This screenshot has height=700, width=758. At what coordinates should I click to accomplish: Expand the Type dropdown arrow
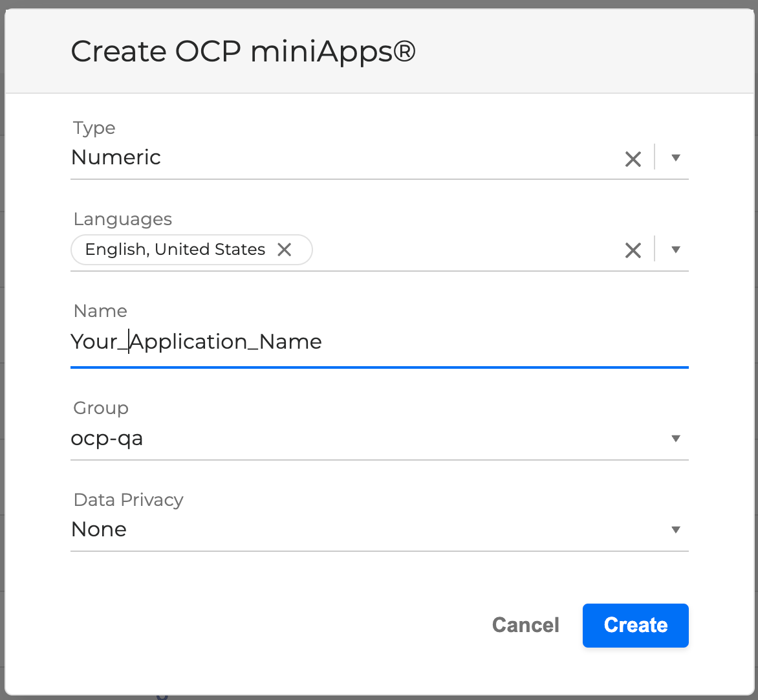[675, 158]
